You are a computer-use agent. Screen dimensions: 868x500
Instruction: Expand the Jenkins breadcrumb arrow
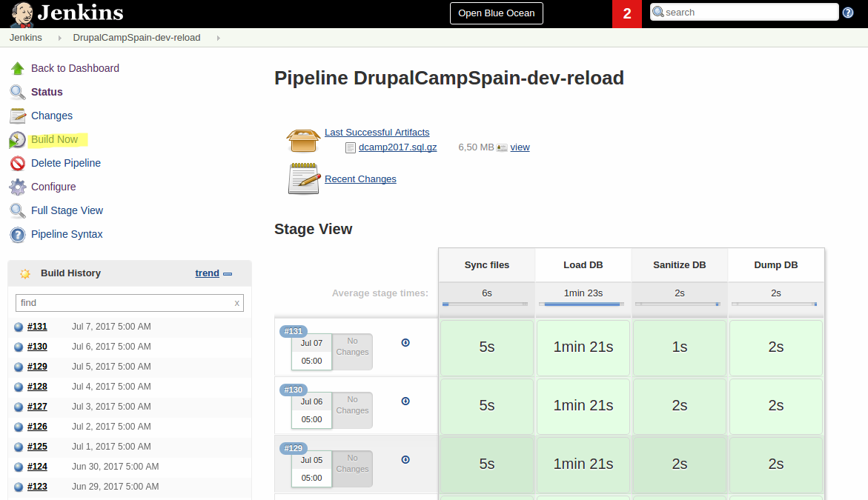tap(60, 39)
